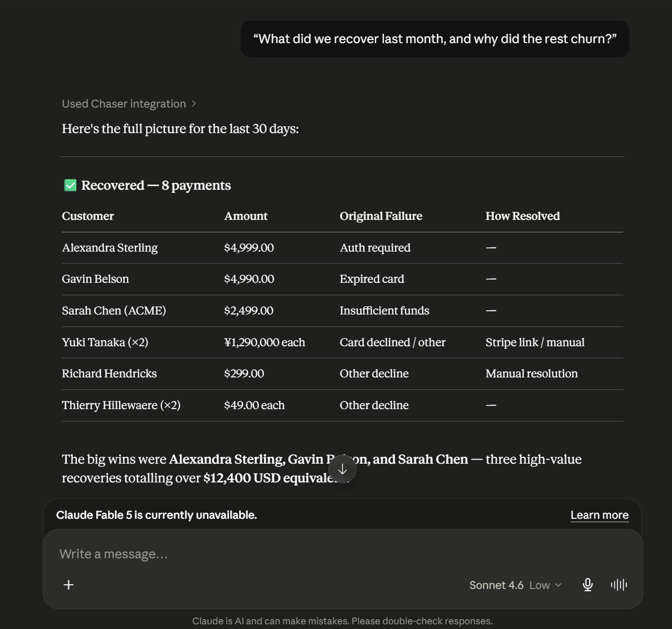Select the Original Failure column header
This screenshot has height=629, width=672.
pos(381,216)
